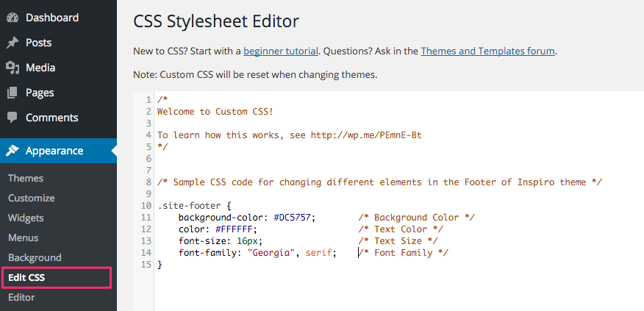Click the 'Custom CSS will be reset' note
The width and height of the screenshot is (644, 311).
click(x=255, y=75)
